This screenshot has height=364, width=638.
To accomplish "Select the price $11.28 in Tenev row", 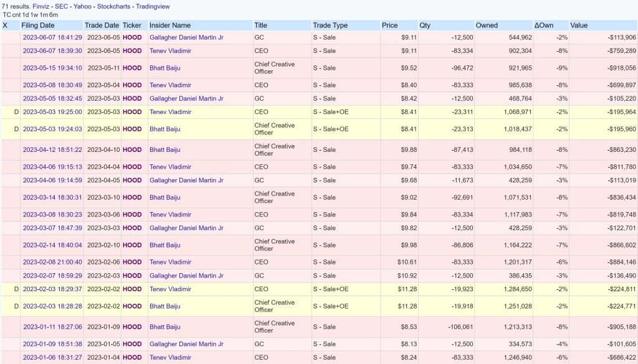I will pos(407,289).
